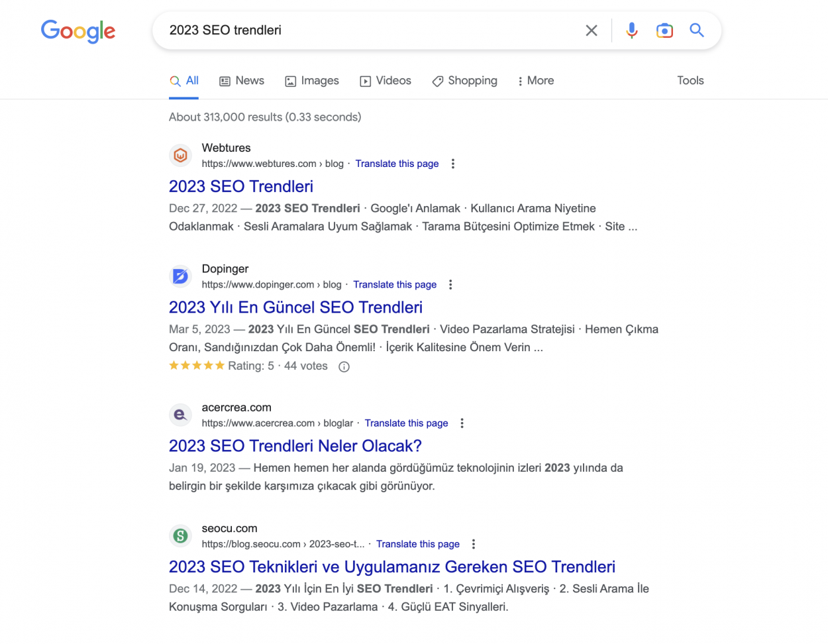Open the three-dot menu on the Dopinger result
The image size is (828, 644).
click(450, 284)
